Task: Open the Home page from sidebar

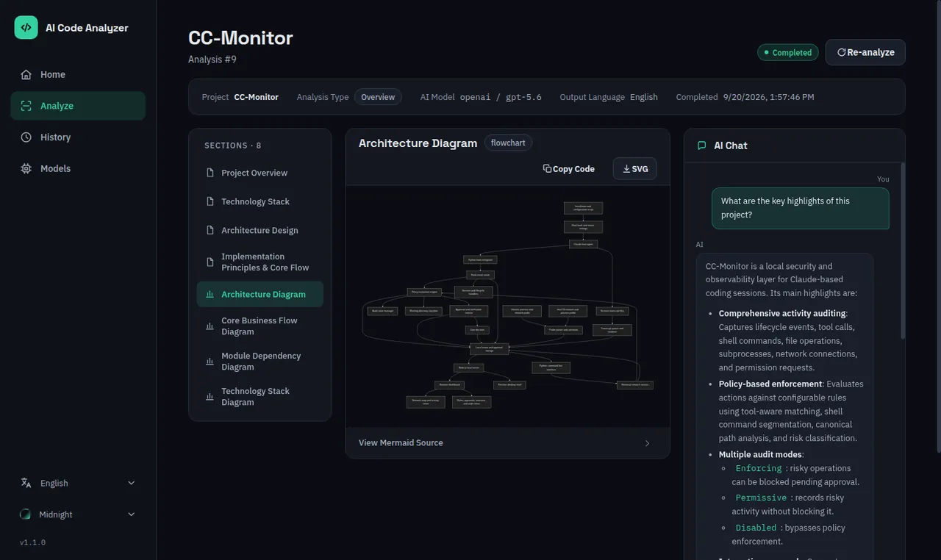Action: [78, 74]
